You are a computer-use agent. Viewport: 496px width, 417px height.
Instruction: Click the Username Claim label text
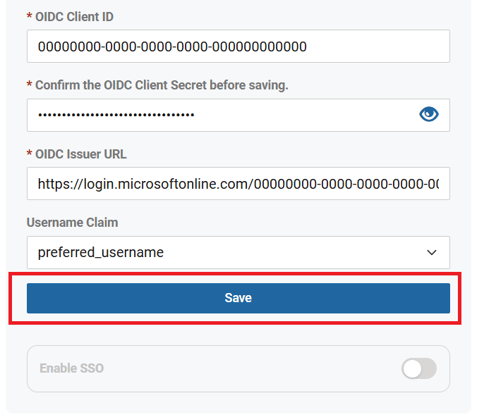click(x=72, y=222)
